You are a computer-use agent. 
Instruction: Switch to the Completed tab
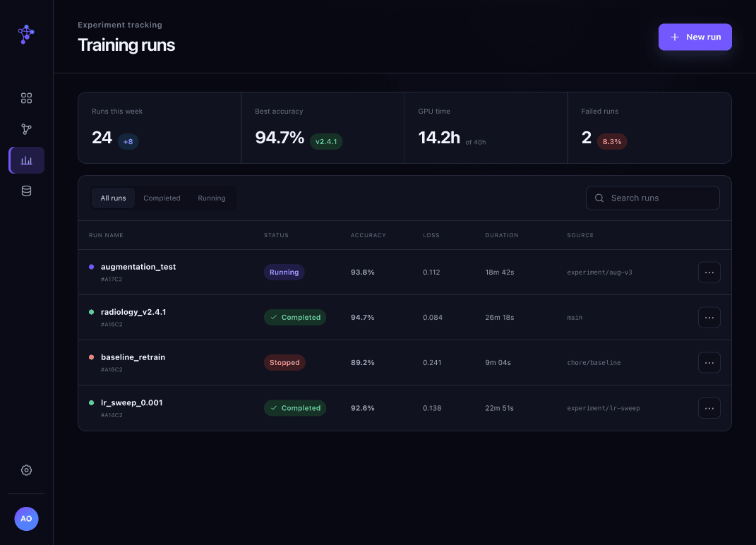click(x=162, y=198)
